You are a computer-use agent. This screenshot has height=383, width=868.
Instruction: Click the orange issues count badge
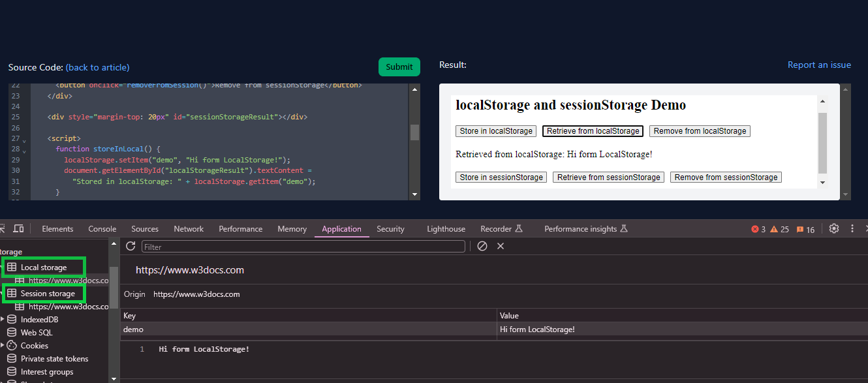click(805, 229)
